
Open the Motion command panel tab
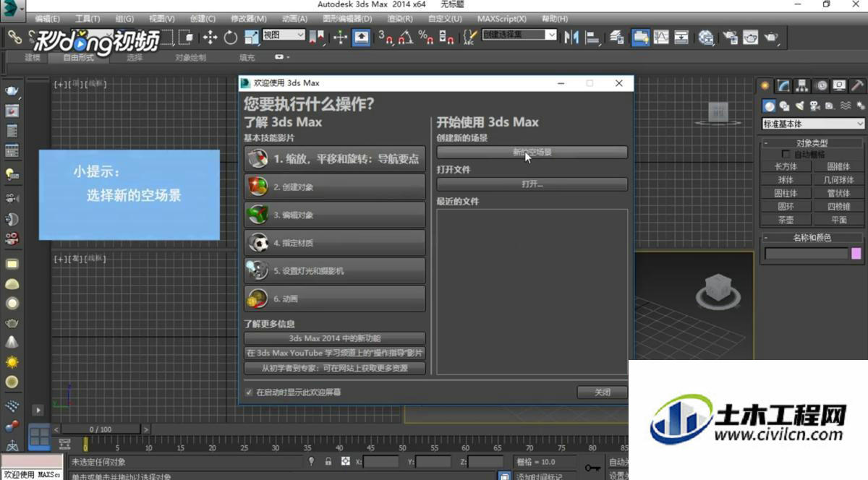tap(821, 86)
